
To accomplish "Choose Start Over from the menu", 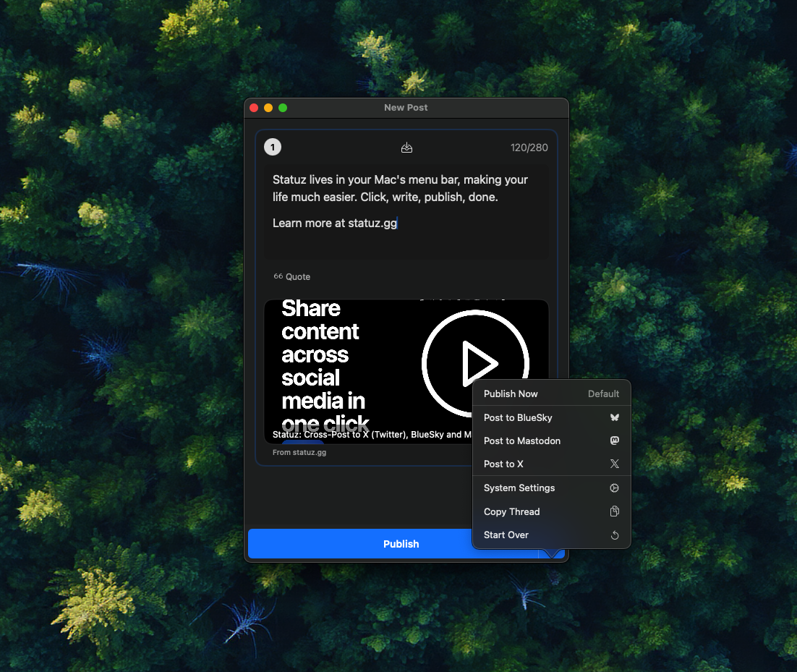I will tap(506, 535).
